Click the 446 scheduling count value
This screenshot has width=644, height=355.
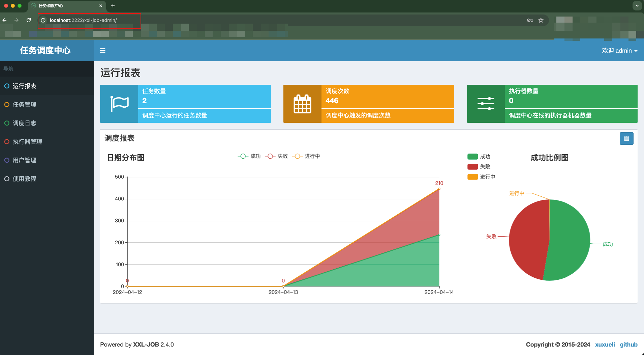click(x=332, y=101)
